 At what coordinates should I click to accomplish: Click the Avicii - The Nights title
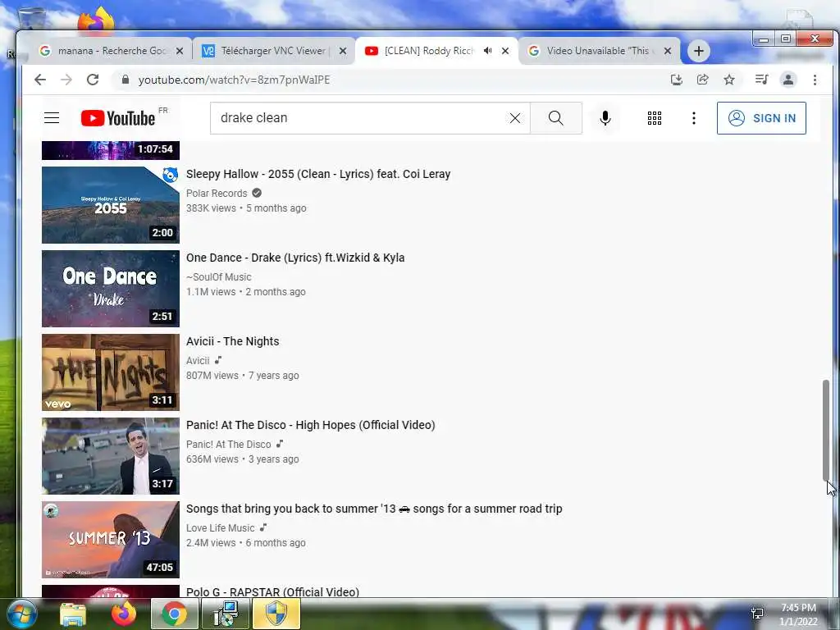(x=232, y=341)
